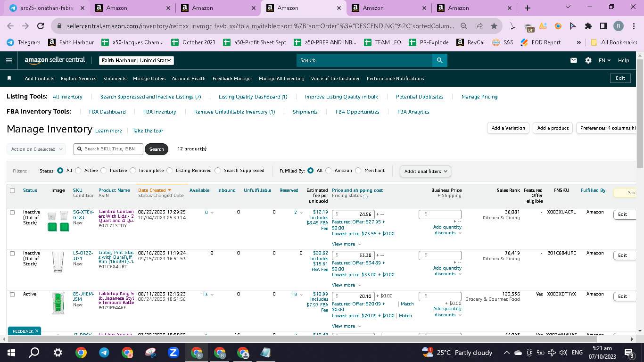The height and width of the screenshot is (362, 644).
Task: Open the Seller Central messages envelope icon
Action: (574, 60)
